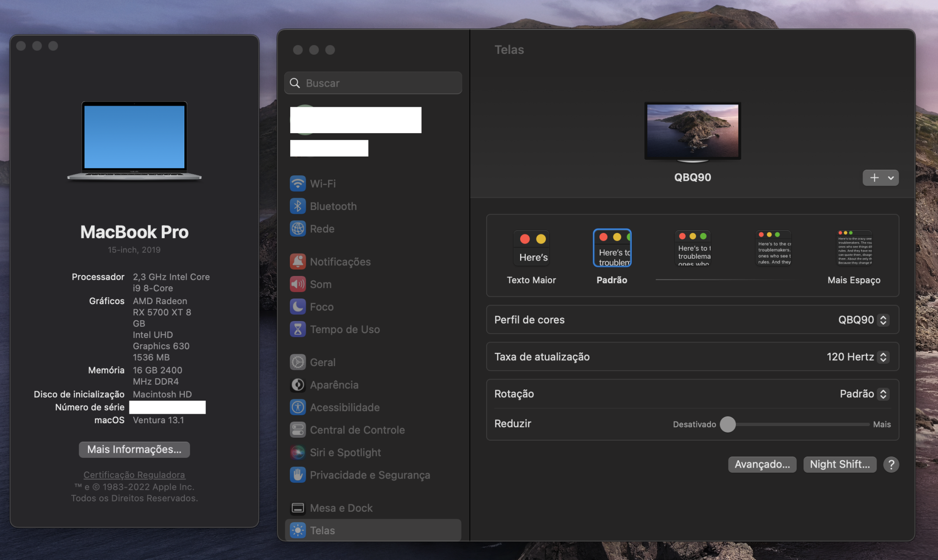
Task: Click the Tempo de Uso hourglass icon
Action: (297, 329)
